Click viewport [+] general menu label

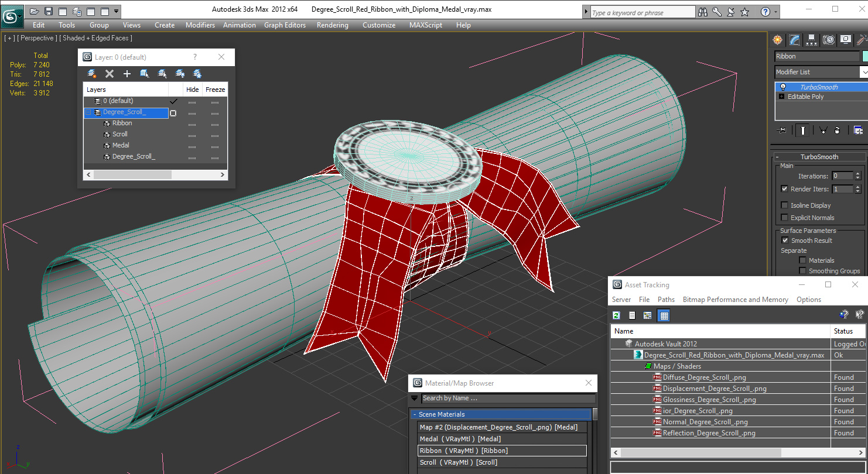(x=10, y=38)
